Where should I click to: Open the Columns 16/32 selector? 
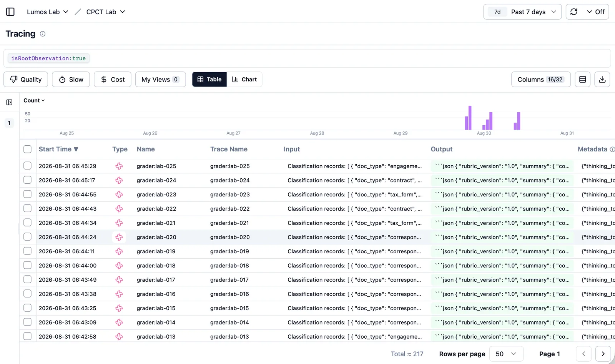tap(541, 80)
